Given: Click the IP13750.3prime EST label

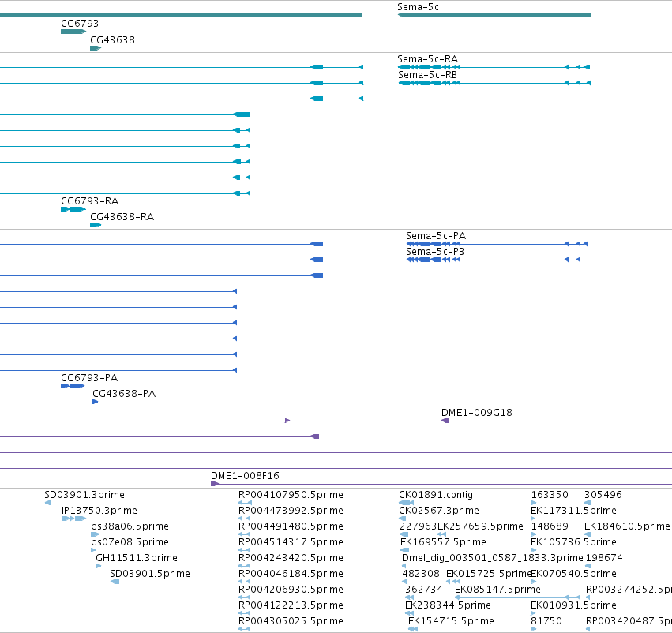Looking at the screenshot, I should click(99, 511).
